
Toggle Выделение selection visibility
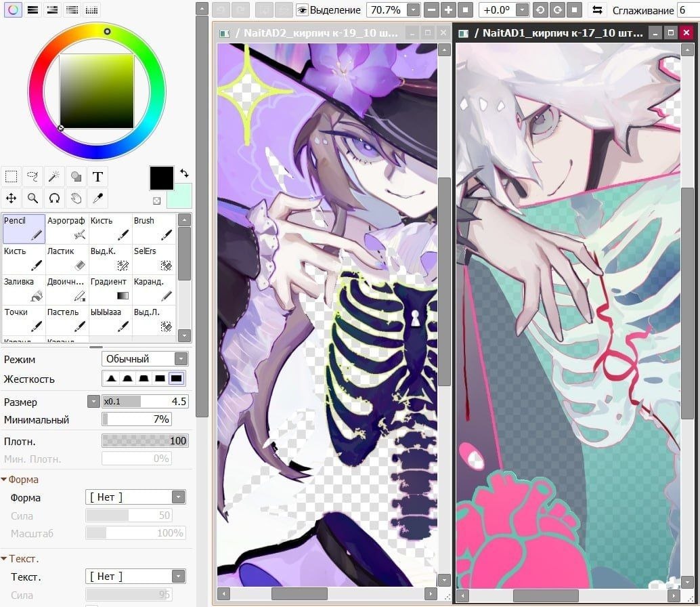pos(302,10)
